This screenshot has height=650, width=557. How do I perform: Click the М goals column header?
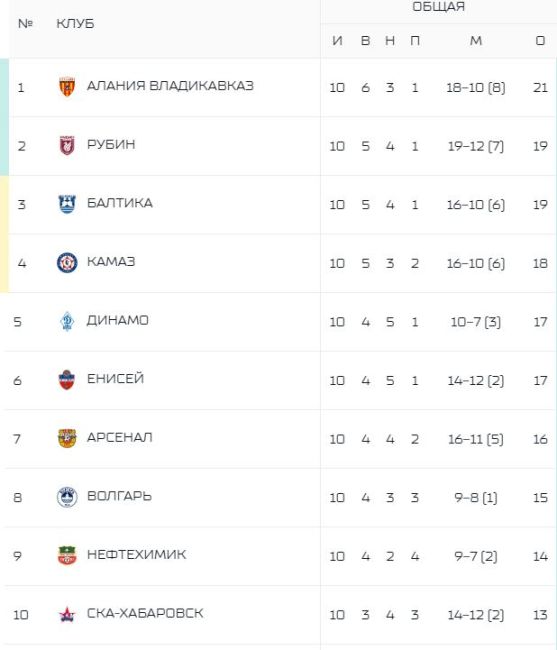coord(476,41)
